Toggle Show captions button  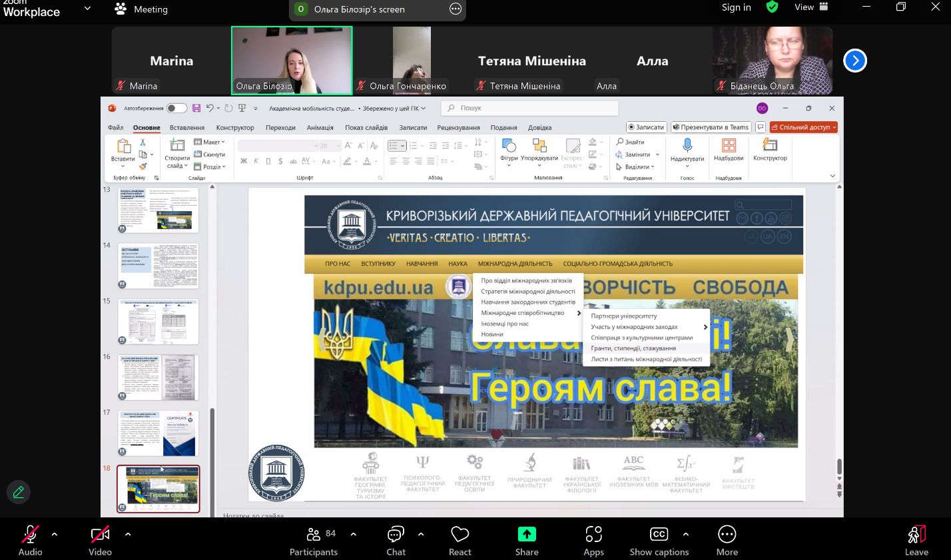659,535
